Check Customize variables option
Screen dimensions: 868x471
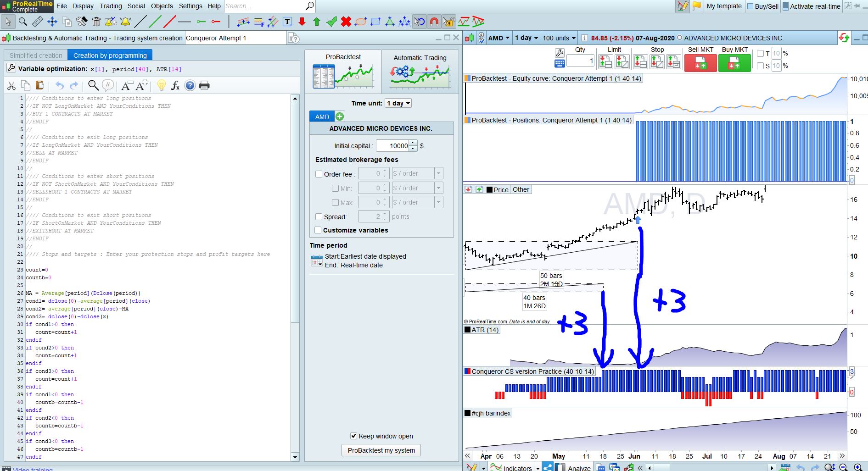pos(318,230)
